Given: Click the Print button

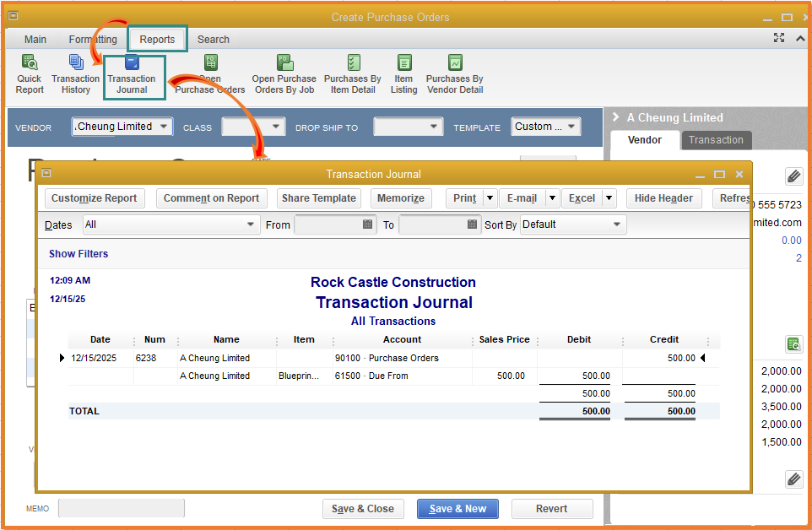Looking at the screenshot, I should 464,197.
